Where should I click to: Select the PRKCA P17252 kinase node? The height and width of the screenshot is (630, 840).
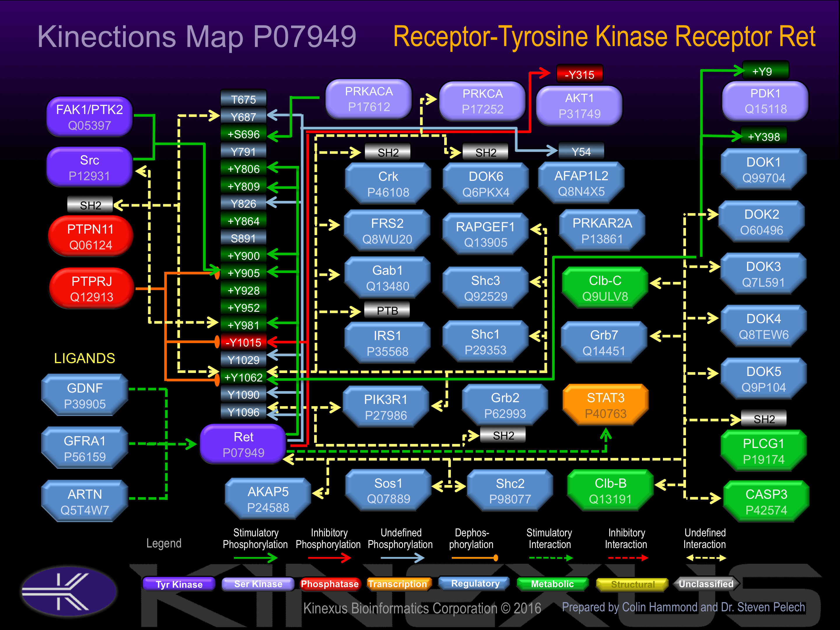click(483, 101)
